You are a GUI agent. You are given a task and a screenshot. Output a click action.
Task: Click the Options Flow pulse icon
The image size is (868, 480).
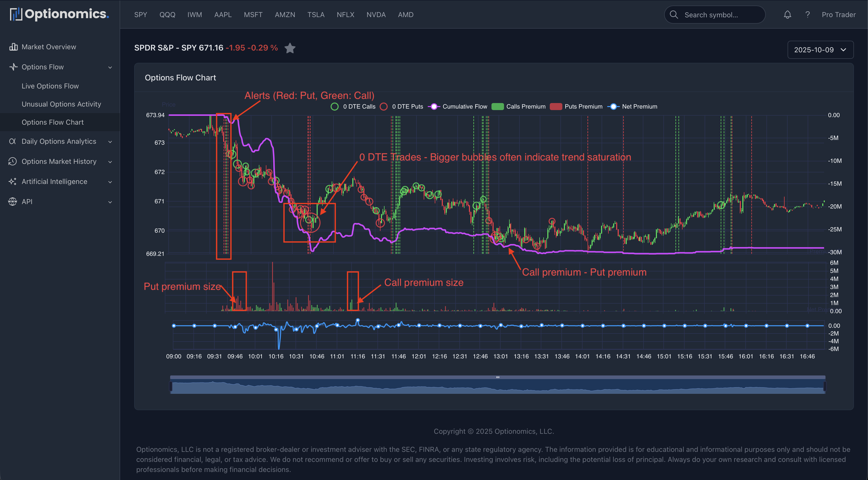(13, 67)
